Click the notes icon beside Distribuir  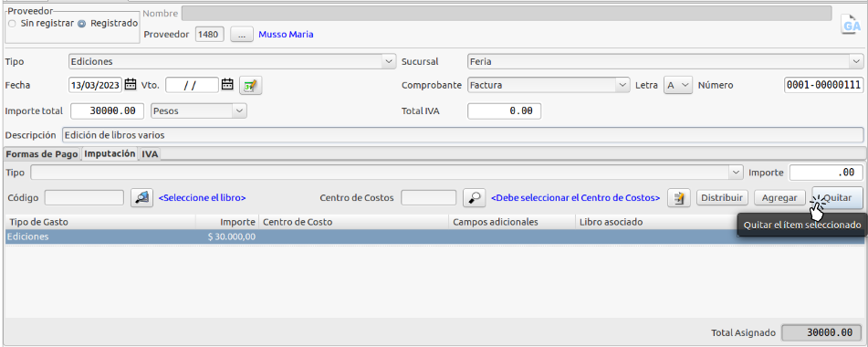coord(678,197)
